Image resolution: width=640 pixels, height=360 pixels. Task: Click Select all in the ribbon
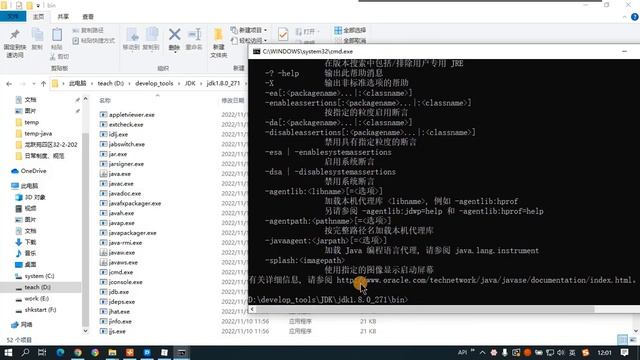tap(350, 30)
